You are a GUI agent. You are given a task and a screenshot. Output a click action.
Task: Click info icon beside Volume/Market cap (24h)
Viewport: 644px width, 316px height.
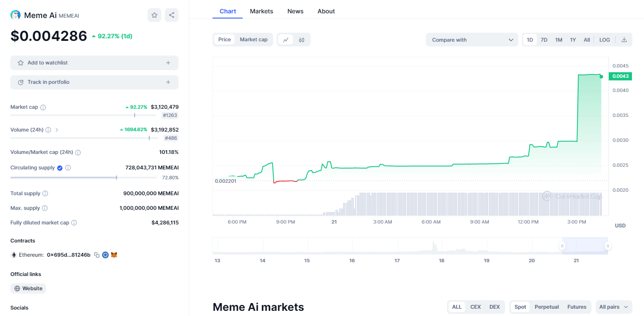coord(78,152)
